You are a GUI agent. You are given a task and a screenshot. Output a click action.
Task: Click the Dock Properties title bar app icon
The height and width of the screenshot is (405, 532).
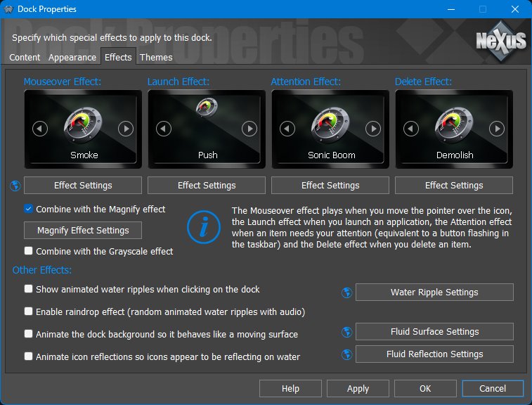point(8,9)
